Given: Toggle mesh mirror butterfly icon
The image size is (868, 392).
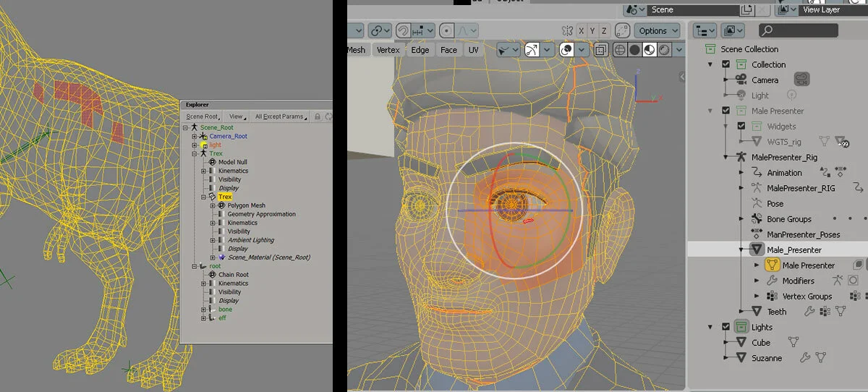Looking at the screenshot, I should 568,31.
